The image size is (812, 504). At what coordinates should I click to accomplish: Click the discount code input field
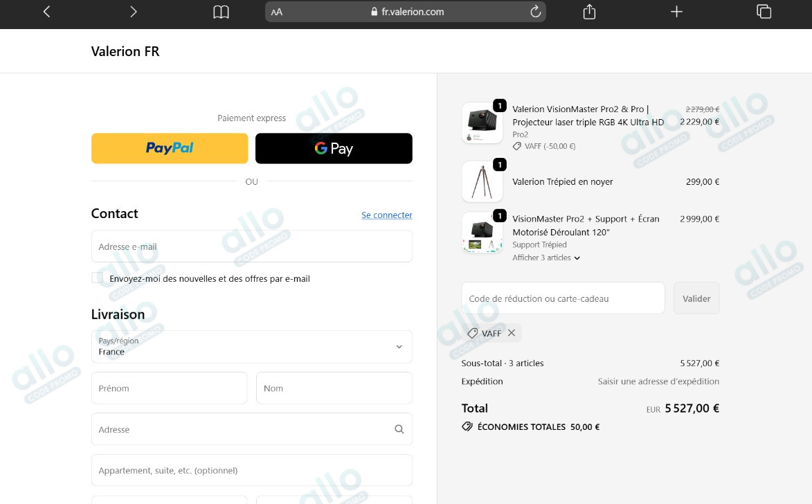pyautogui.click(x=563, y=298)
